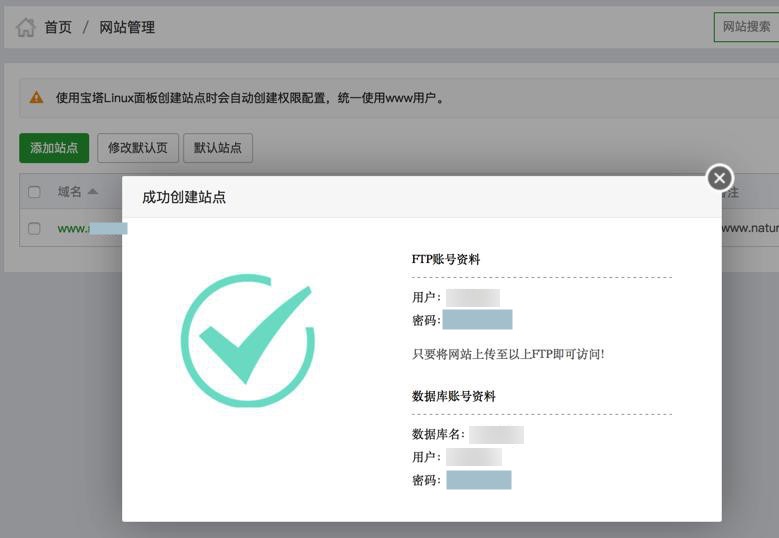
Task: Click the orange warning triangle icon
Action: 36,97
